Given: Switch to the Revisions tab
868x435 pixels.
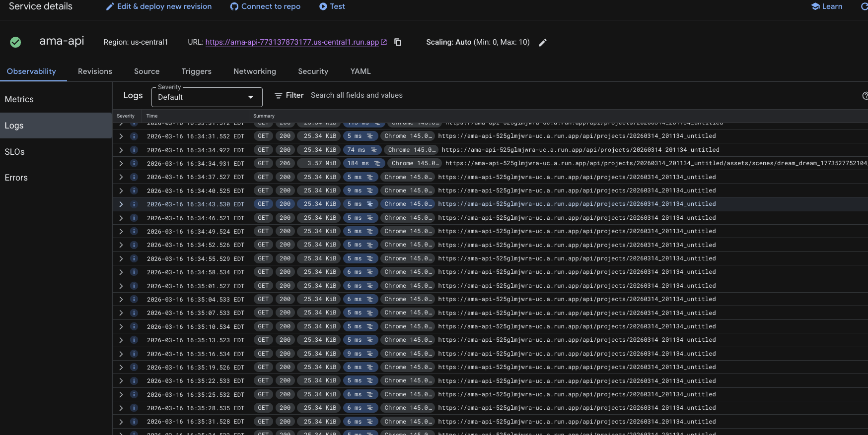Looking at the screenshot, I should [95, 71].
